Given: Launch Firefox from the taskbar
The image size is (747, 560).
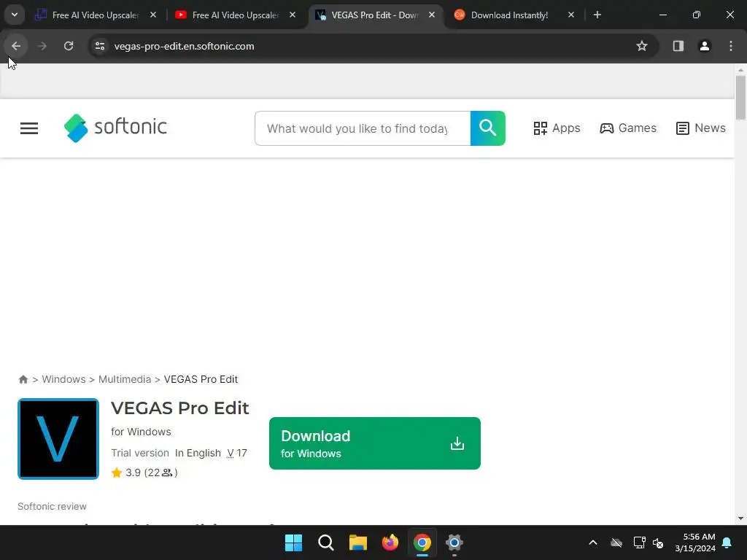Looking at the screenshot, I should (390, 542).
